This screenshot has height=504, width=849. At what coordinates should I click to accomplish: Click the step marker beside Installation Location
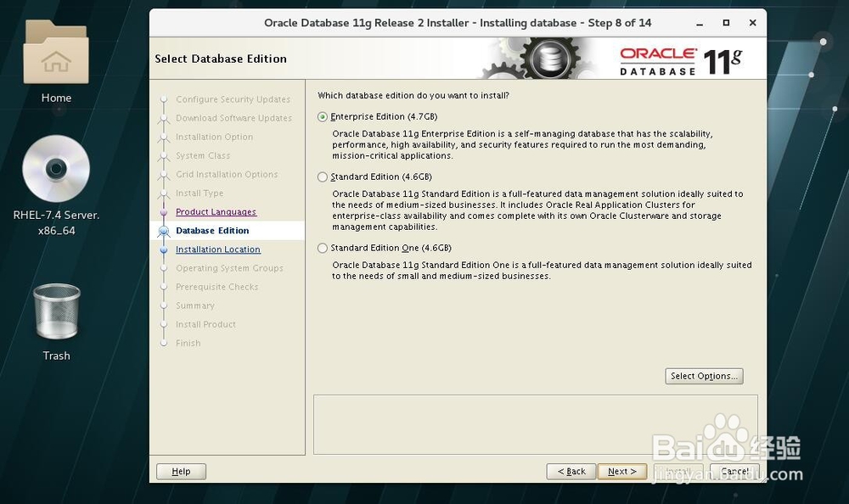(x=164, y=249)
